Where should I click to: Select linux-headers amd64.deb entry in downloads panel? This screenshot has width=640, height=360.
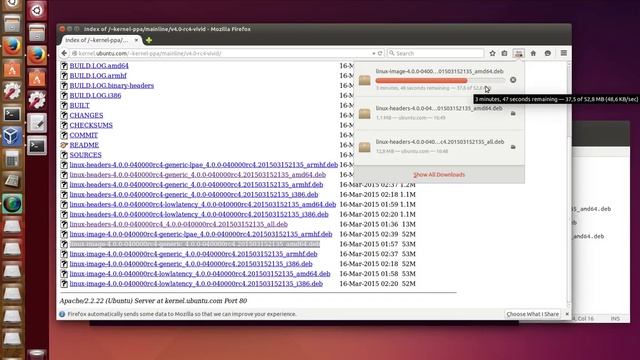[x=439, y=113]
